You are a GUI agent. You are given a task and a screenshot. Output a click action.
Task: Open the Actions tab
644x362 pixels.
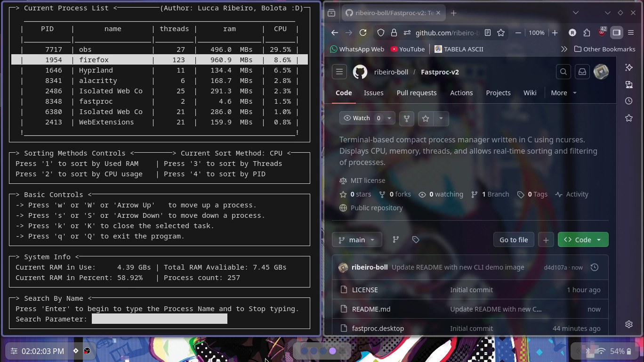pyautogui.click(x=461, y=93)
